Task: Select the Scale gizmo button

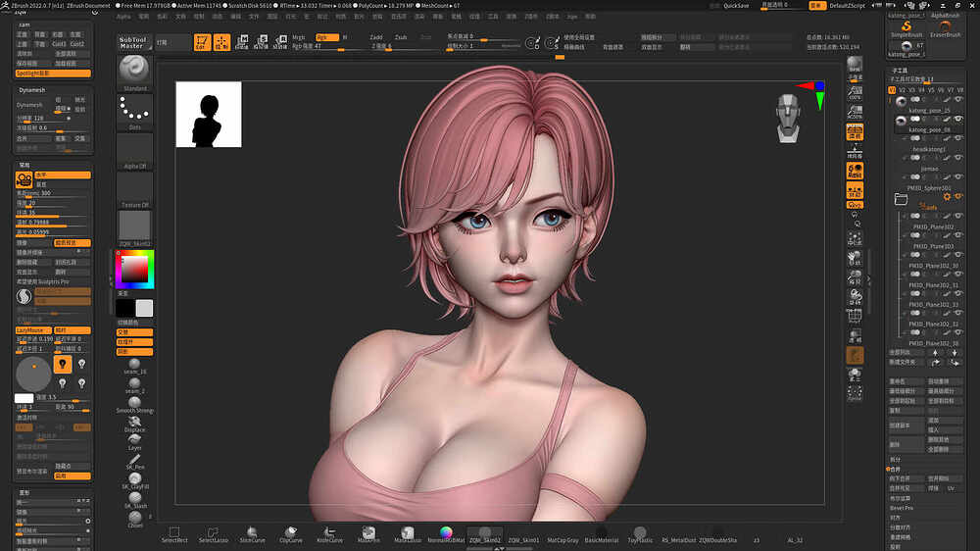Action: coord(262,42)
